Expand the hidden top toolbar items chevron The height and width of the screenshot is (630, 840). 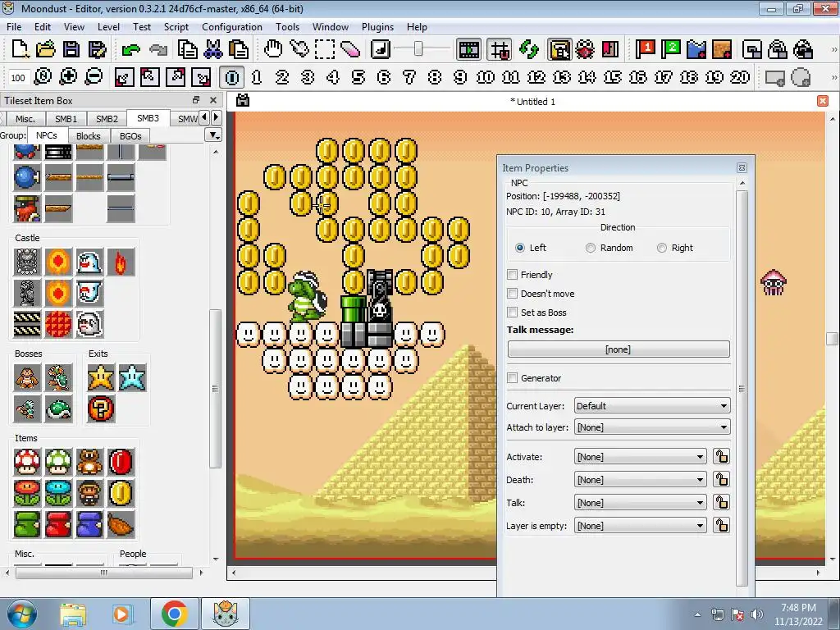pyautogui.click(x=833, y=50)
